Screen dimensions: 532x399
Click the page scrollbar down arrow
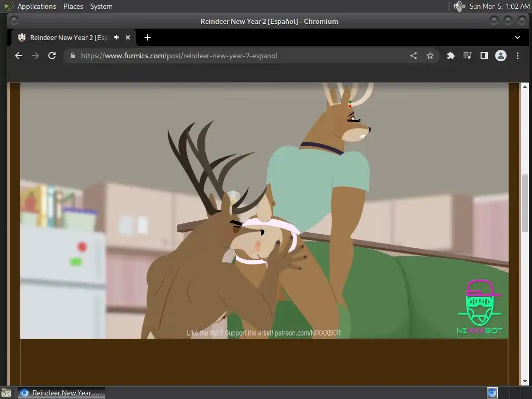coord(525,381)
